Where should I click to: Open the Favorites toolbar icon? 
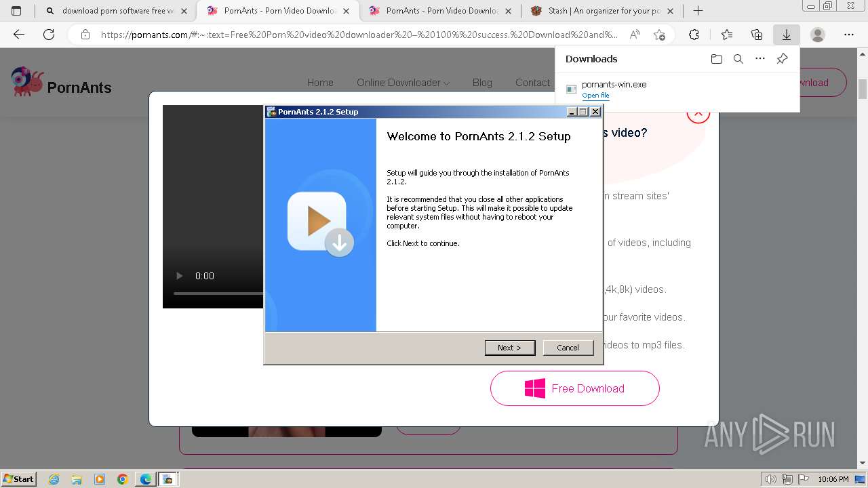coord(727,35)
